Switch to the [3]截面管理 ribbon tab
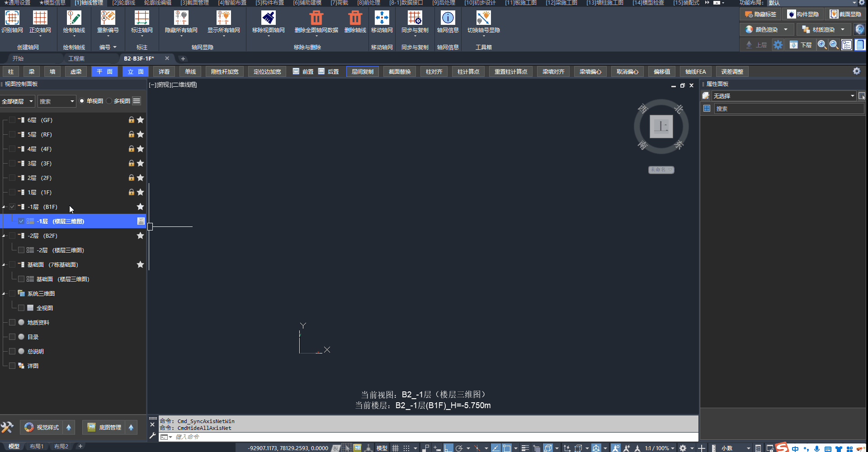Screen dimensions: 868x452 pyautogui.click(x=194, y=3)
